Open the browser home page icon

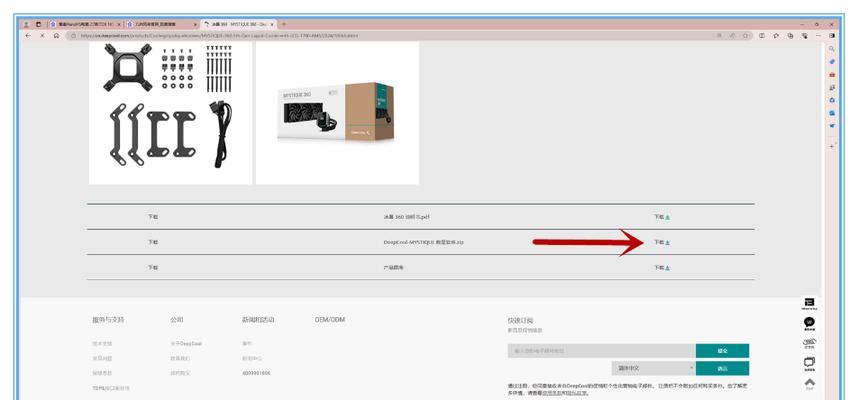[56, 36]
